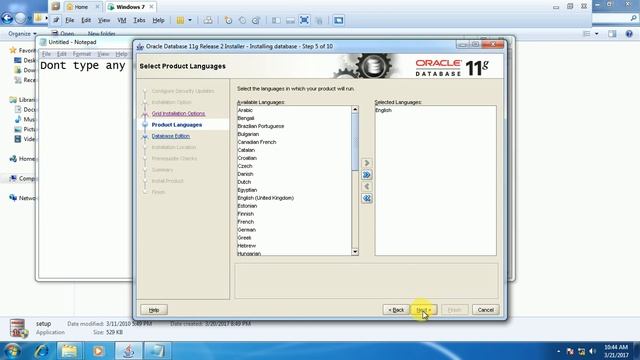Click Next in the Oracle installer
Screen dimensions: 640x360
(424, 310)
